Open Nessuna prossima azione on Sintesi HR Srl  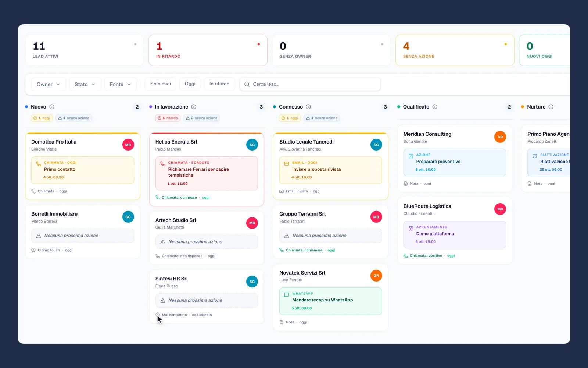(x=207, y=301)
